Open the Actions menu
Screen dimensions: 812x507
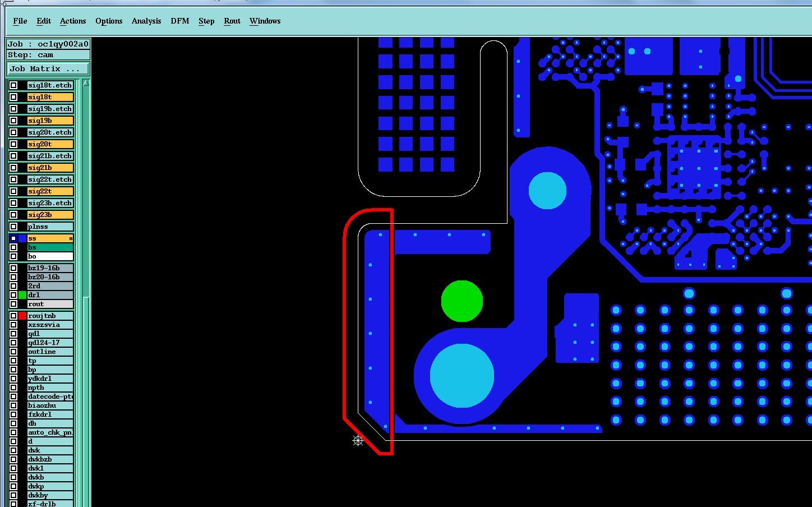click(x=73, y=21)
